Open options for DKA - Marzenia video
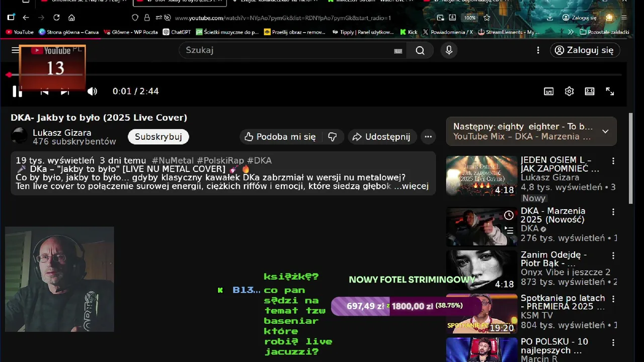This screenshot has height=362, width=644. click(x=613, y=212)
